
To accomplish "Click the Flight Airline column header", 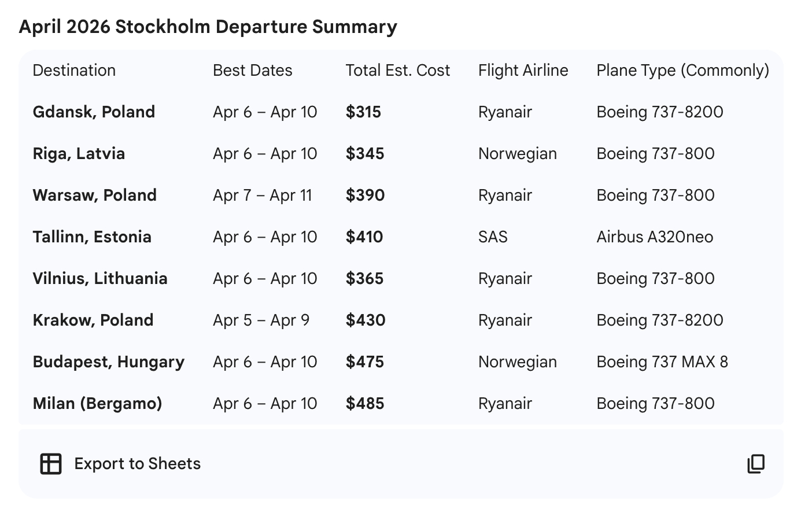I will (x=523, y=71).
